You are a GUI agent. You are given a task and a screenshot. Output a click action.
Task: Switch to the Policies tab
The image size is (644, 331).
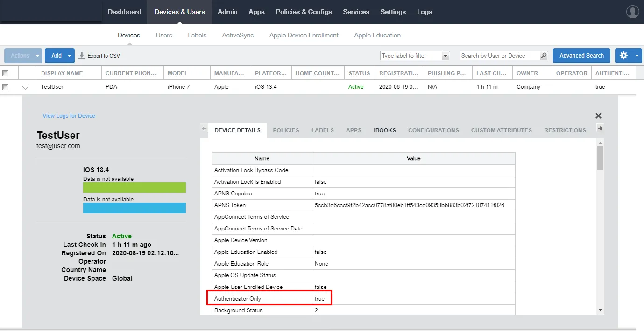(x=286, y=130)
